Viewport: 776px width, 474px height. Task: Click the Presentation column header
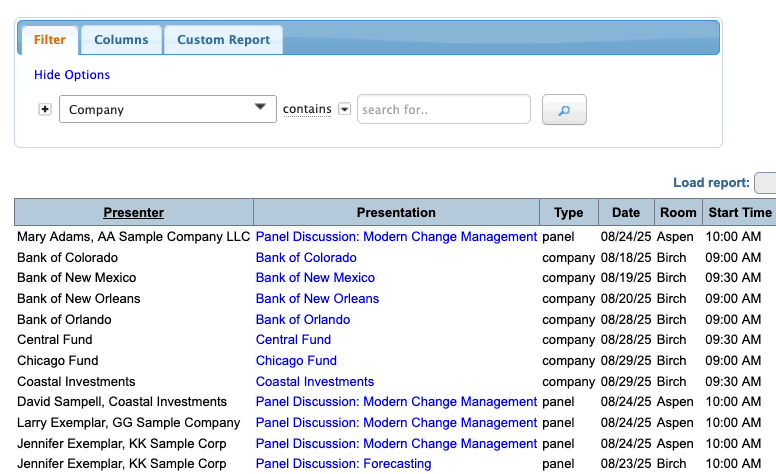coord(396,212)
